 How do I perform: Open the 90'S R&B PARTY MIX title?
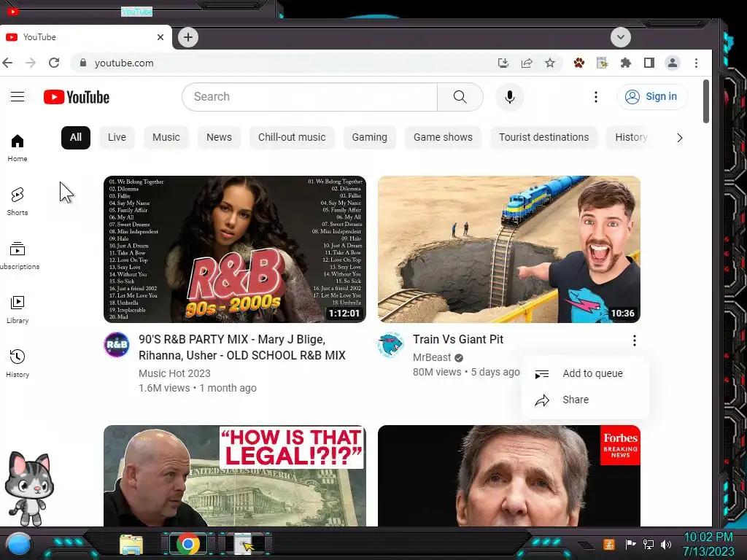[x=242, y=347]
